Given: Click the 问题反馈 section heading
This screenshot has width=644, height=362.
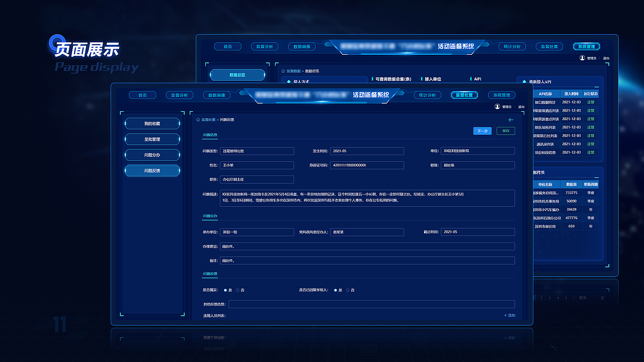Looking at the screenshot, I should point(210,274).
